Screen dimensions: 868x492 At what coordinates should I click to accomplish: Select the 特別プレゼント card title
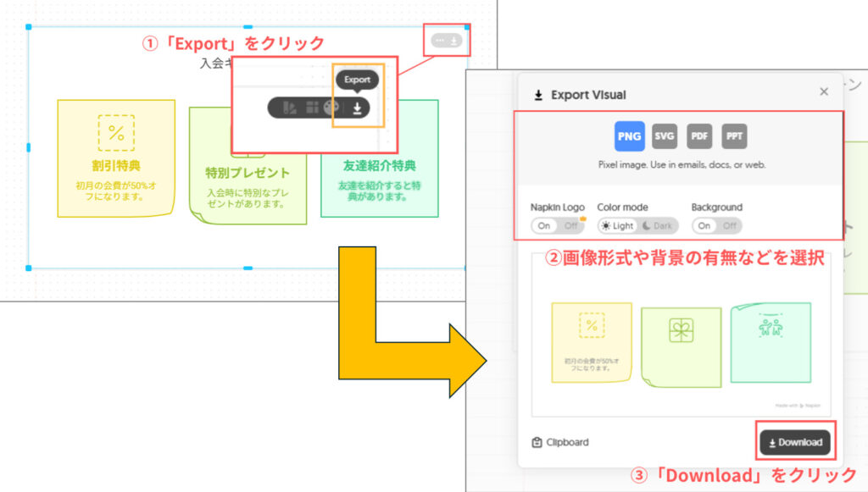coord(248,173)
